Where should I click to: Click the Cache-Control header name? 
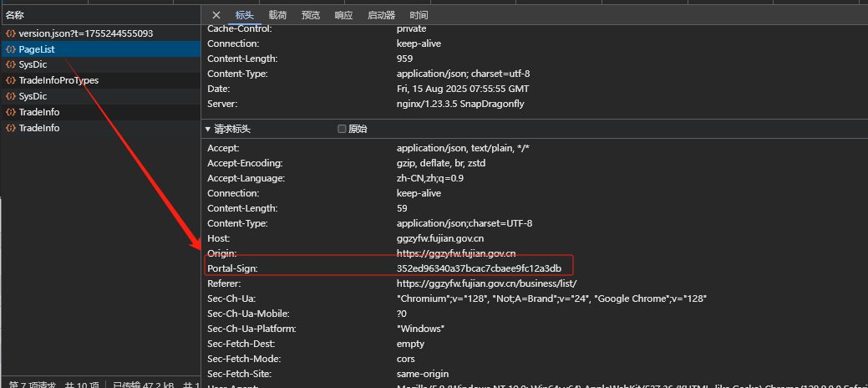[x=239, y=28]
